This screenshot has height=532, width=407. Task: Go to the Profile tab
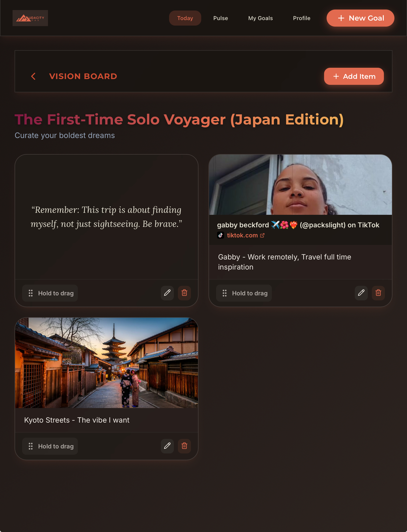point(302,18)
